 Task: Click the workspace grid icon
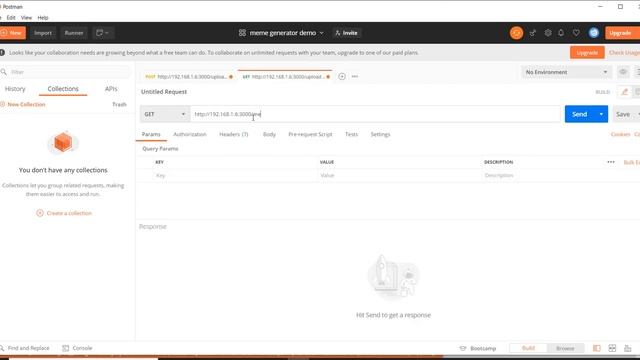(242, 33)
